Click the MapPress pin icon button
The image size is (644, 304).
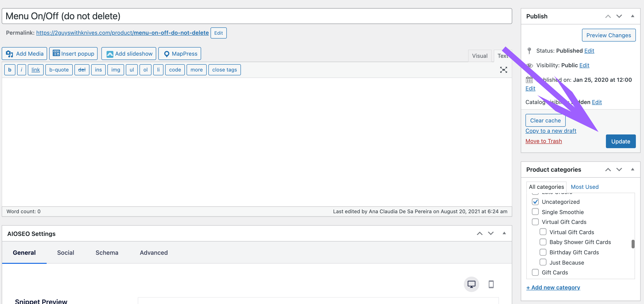pyautogui.click(x=166, y=54)
